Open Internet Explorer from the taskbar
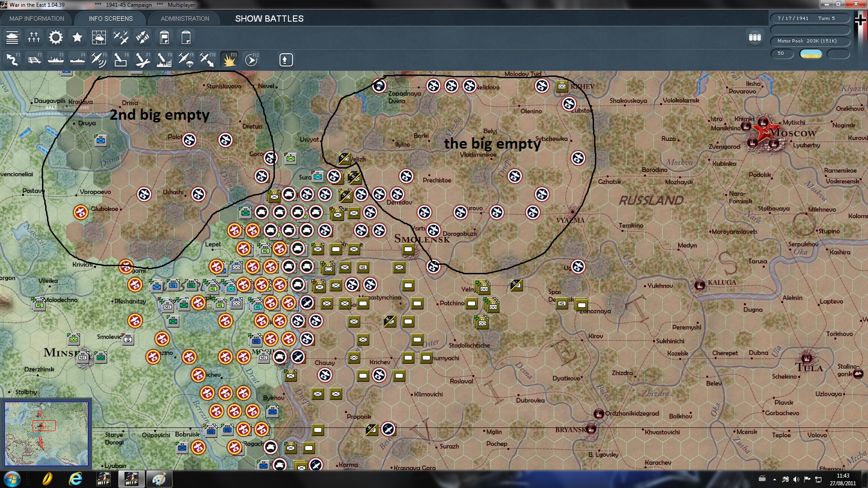 coord(75,479)
